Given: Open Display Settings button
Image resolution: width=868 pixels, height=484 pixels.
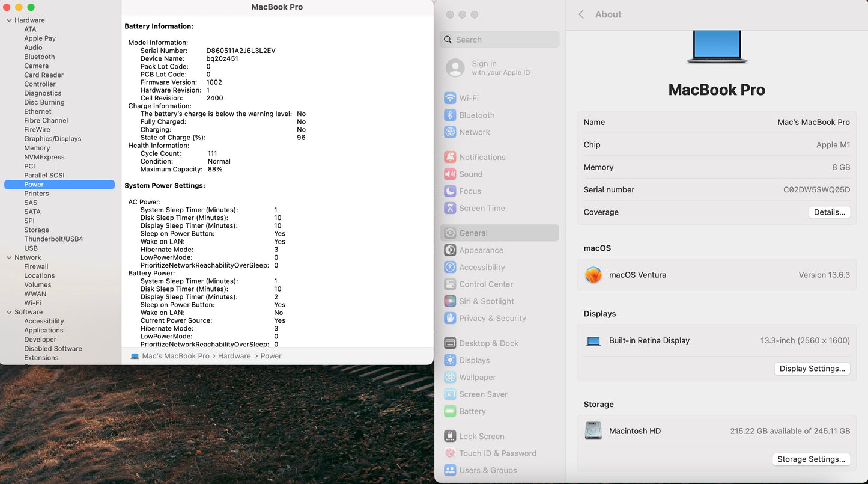Looking at the screenshot, I should point(812,369).
